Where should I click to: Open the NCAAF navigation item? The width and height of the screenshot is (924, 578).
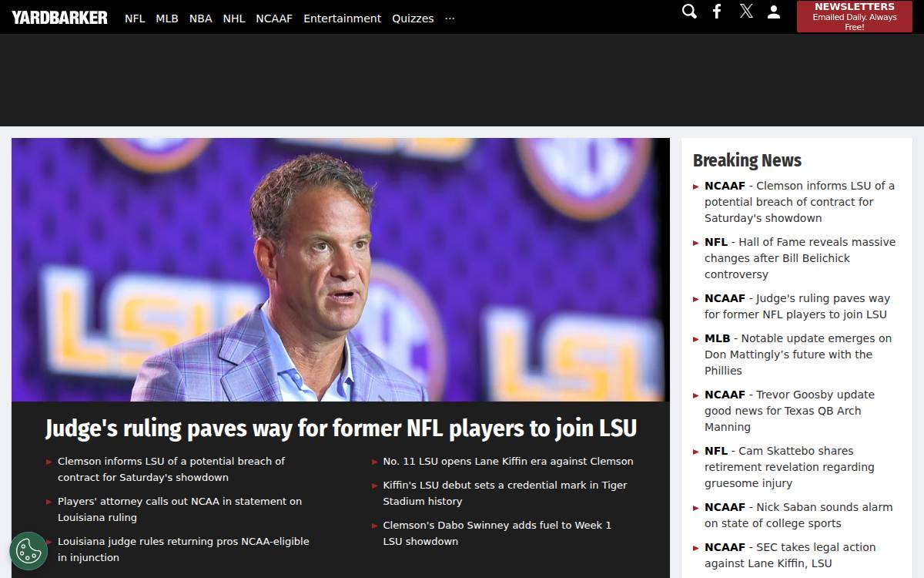coord(274,18)
